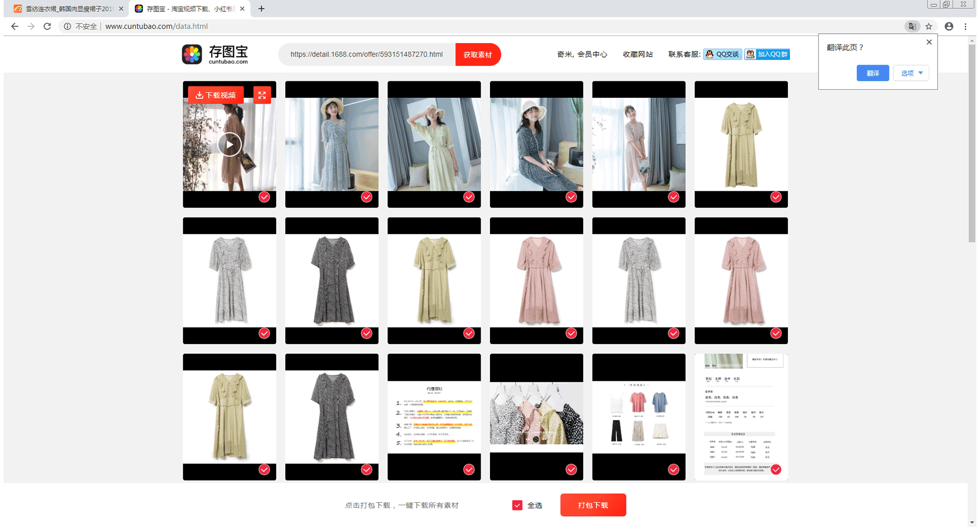980x527 pixels.
Task: Open QQ交谈 customer service chat
Action: click(722, 54)
